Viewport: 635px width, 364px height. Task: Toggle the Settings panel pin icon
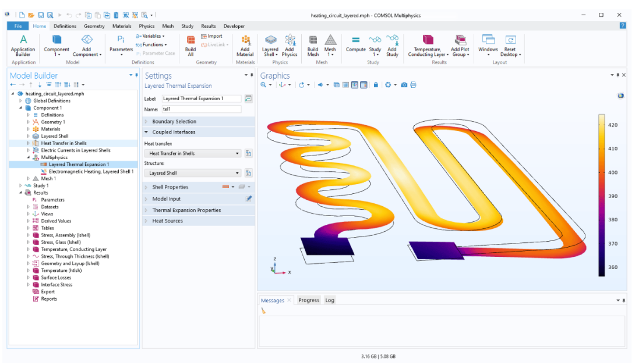coord(252,75)
